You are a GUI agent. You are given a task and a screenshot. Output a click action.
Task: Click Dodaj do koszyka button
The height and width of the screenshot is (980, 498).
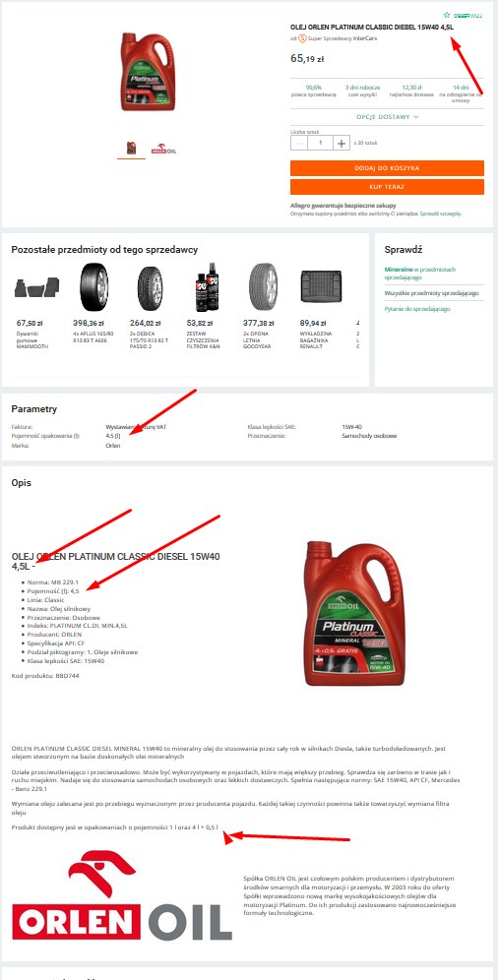(387, 168)
